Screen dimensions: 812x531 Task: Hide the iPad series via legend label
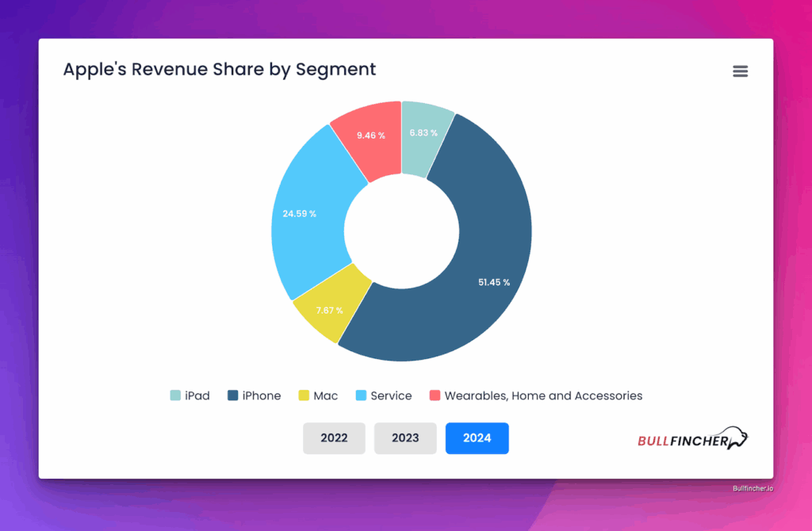[x=197, y=396]
